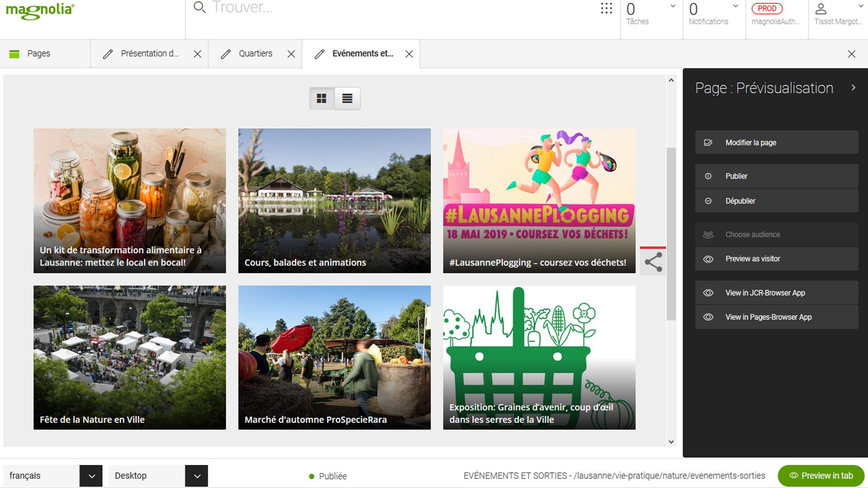Open Cours, balades et animations card
The width and height of the screenshot is (868, 488).
point(334,201)
